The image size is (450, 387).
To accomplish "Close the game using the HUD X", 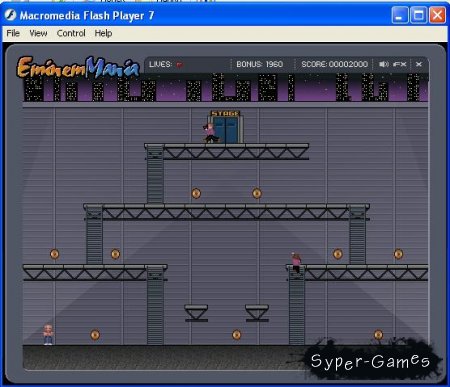I will coord(419,64).
